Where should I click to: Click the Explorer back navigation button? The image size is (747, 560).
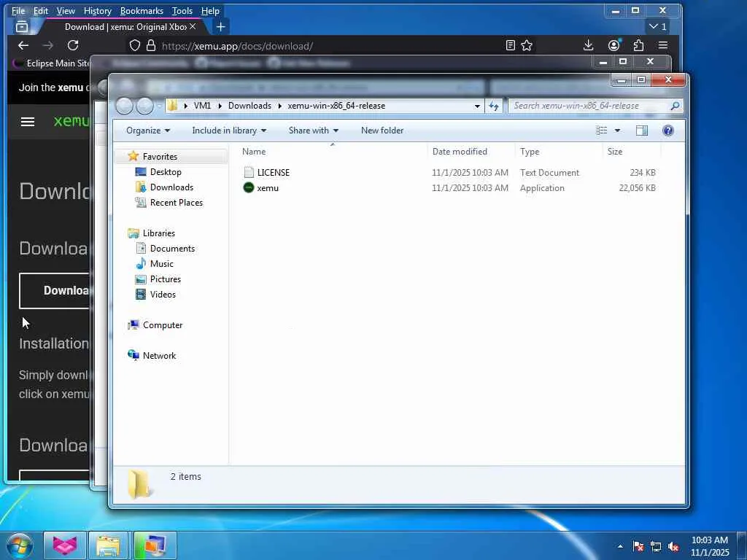coord(124,106)
